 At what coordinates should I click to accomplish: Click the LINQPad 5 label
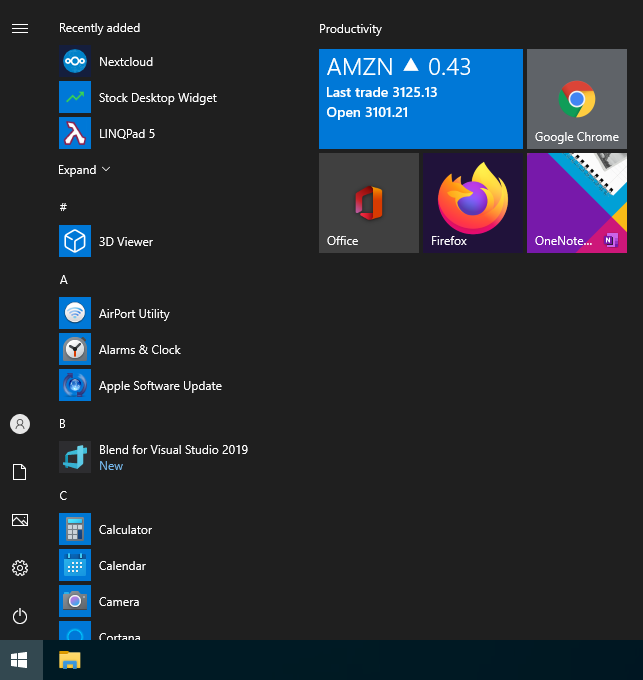pyautogui.click(x=127, y=134)
